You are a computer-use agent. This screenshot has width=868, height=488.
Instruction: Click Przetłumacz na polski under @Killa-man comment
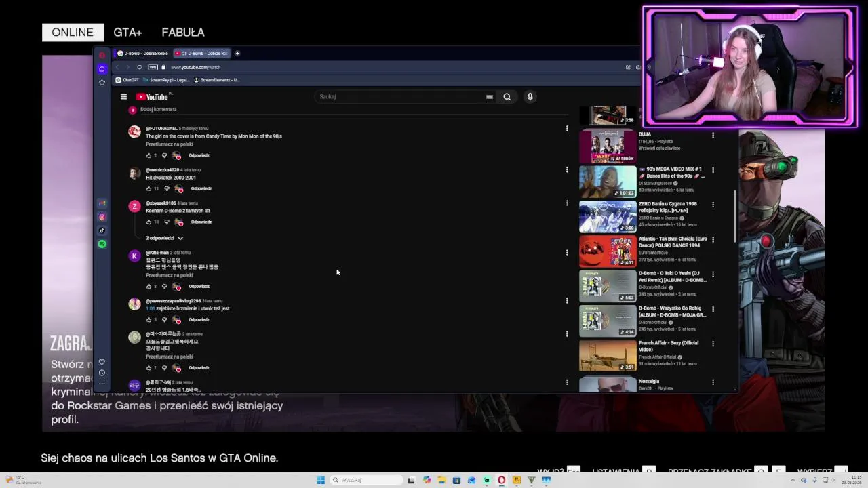point(170,275)
